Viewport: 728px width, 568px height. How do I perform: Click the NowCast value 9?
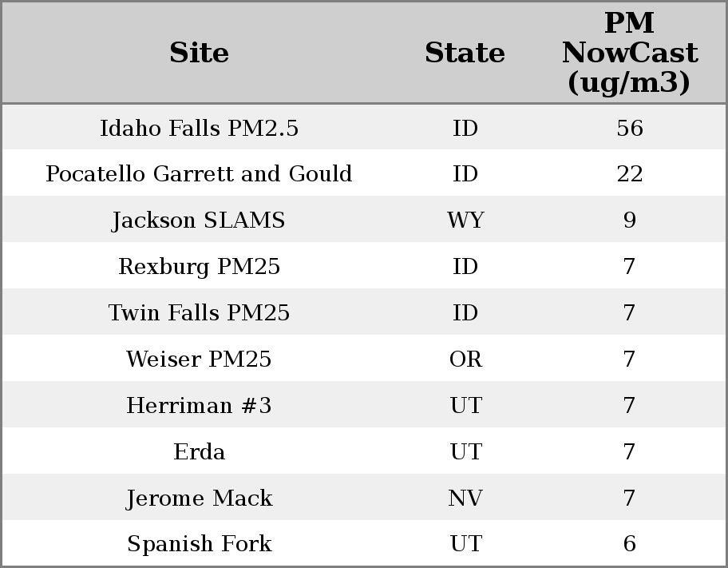pyautogui.click(x=629, y=220)
